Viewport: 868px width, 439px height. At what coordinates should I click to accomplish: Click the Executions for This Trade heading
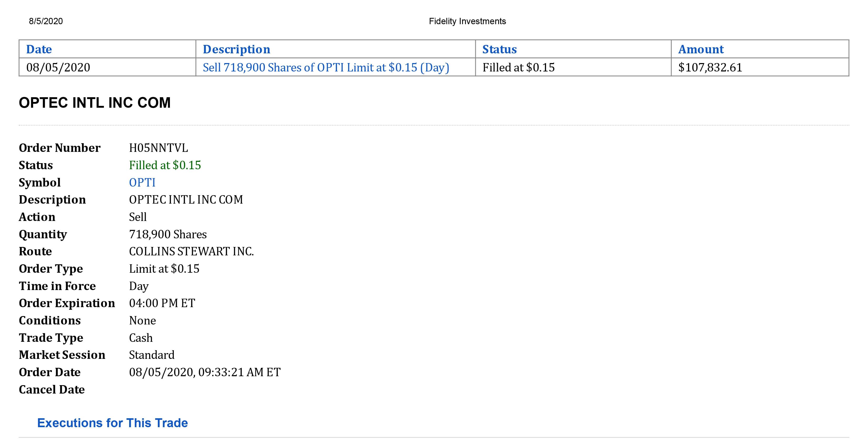point(113,423)
